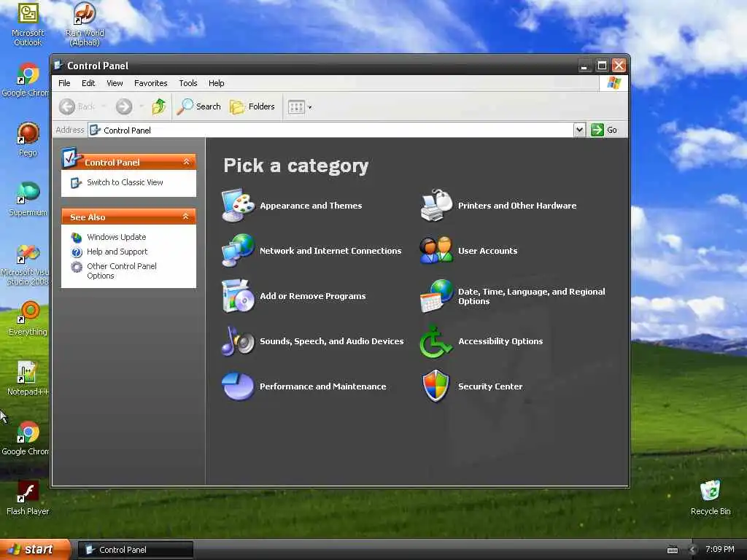This screenshot has width=747, height=560.
Task: Expand the Address bar dropdown arrow
Action: (x=579, y=130)
